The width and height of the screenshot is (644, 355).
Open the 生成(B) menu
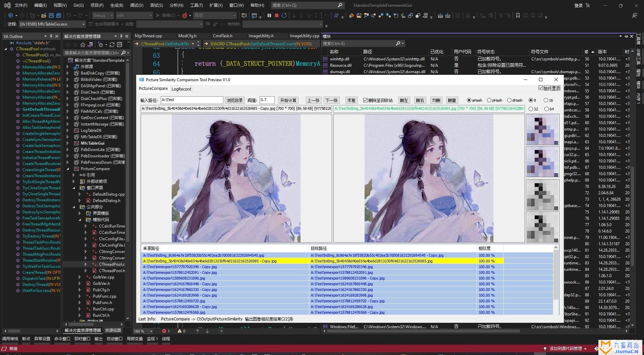tap(117, 5)
